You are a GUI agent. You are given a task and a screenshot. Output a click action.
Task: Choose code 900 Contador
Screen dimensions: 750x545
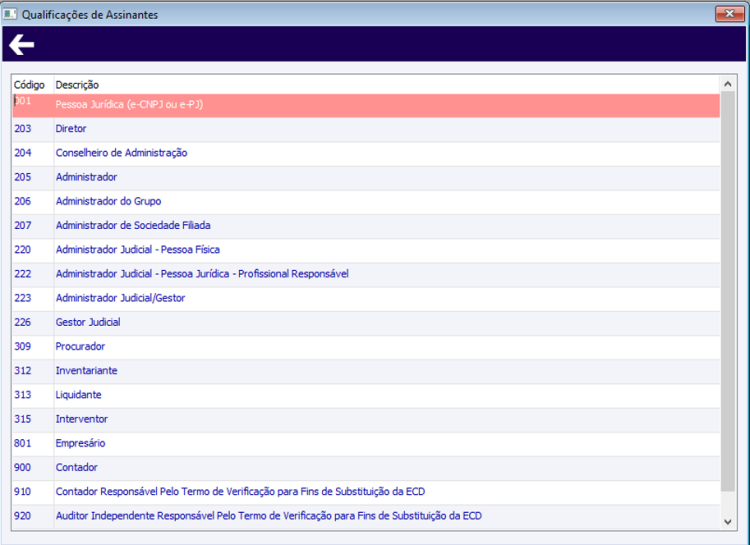(x=366, y=468)
